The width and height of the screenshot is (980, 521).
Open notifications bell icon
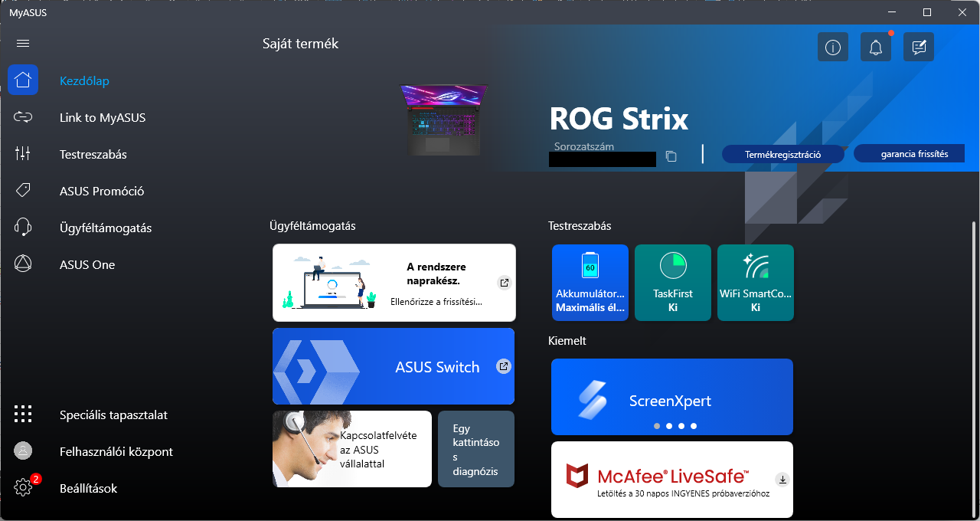876,48
